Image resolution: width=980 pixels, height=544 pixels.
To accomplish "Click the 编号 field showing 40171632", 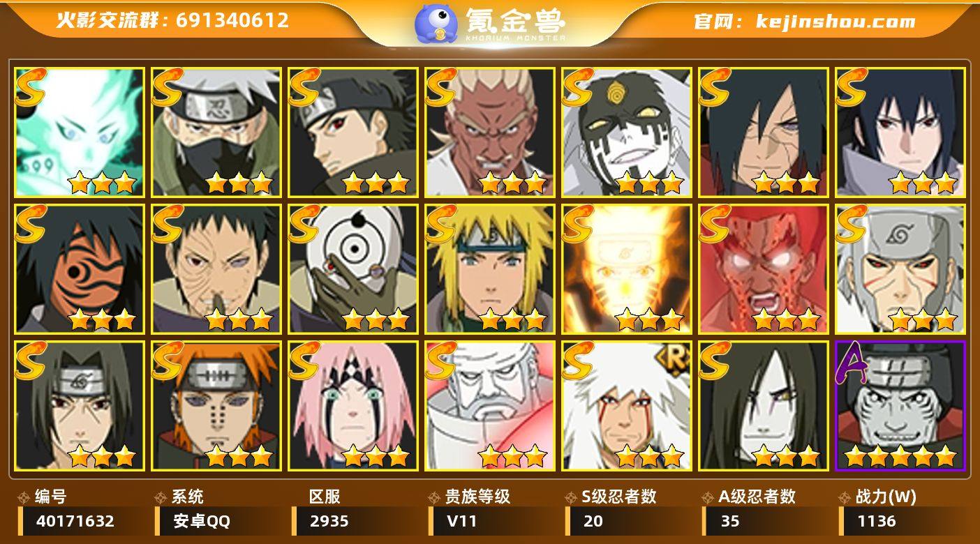I will pos(82,521).
